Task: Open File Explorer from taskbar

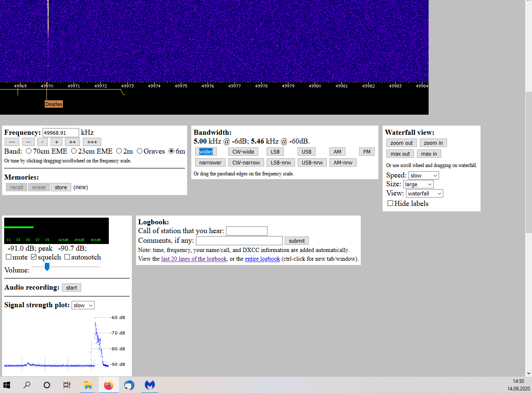Action: (x=88, y=385)
